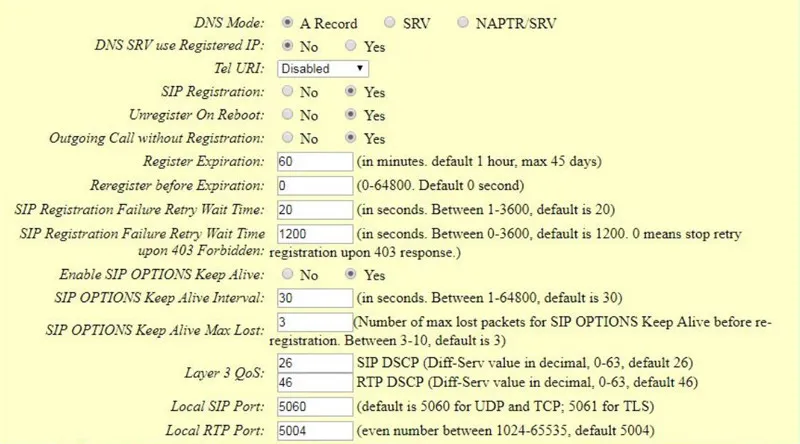
Task: Turn off SIP OPTIONS Keep Alive
Action: tap(288, 274)
